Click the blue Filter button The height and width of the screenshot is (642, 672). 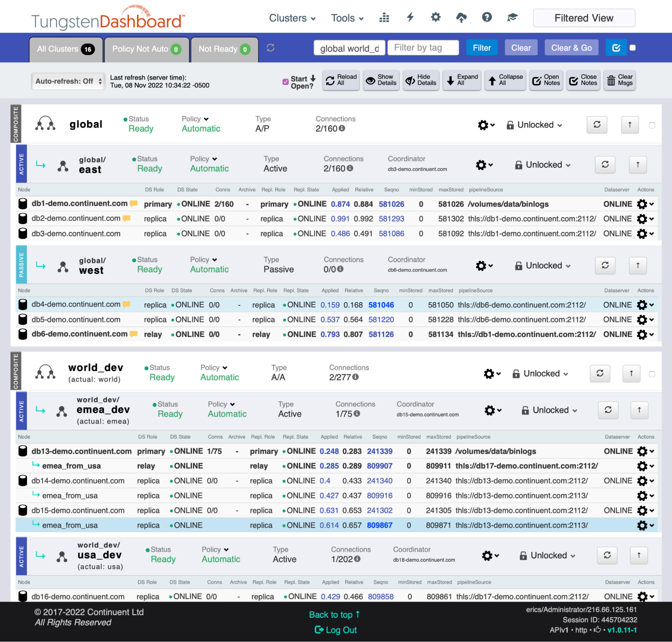click(482, 48)
